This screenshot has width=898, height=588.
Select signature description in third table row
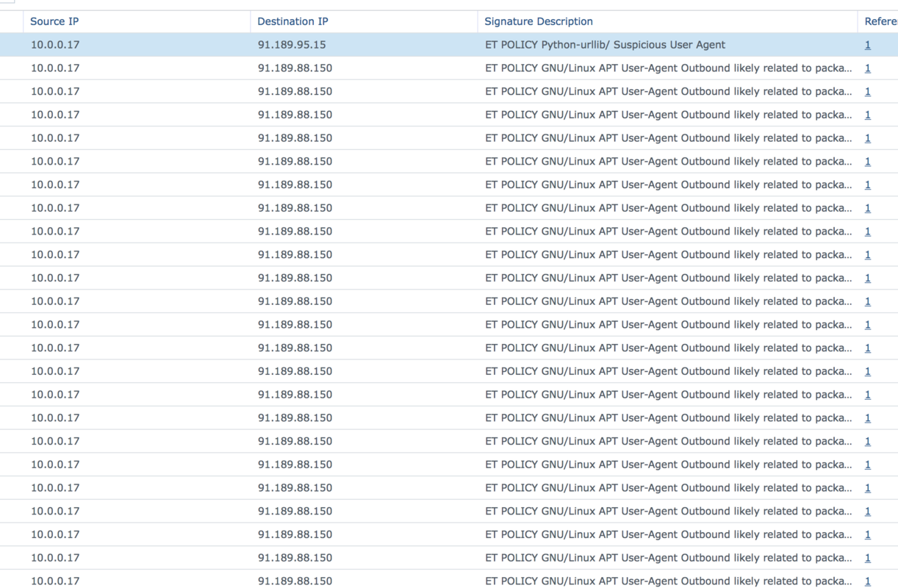point(668,92)
